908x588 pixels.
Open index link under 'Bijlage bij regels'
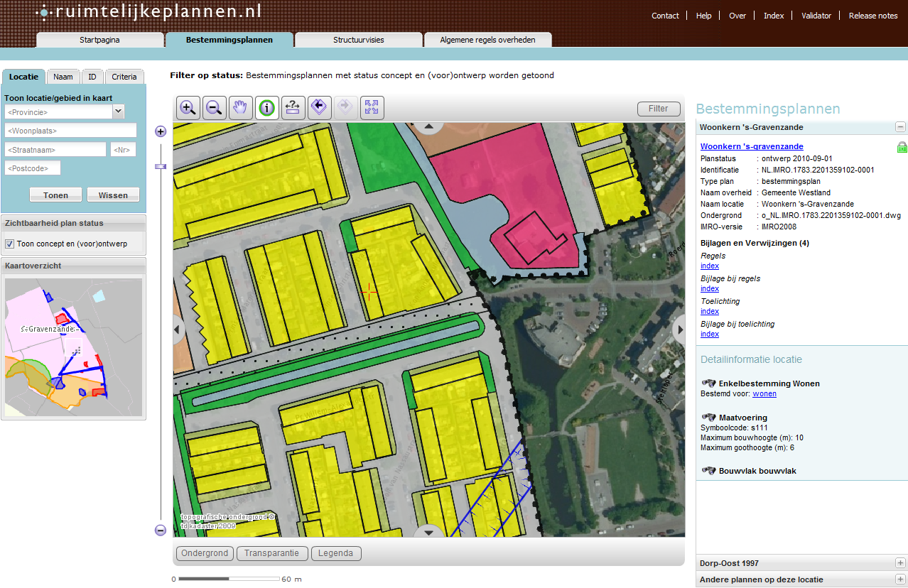click(x=710, y=288)
